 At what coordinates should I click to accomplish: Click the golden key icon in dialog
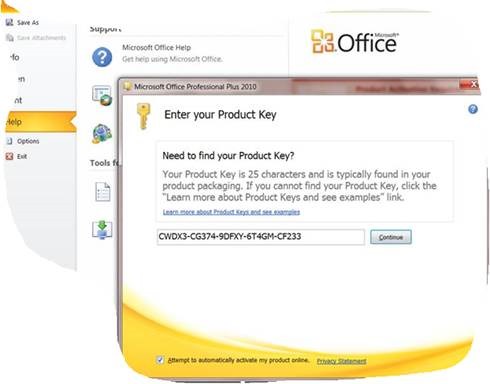pyautogui.click(x=143, y=116)
